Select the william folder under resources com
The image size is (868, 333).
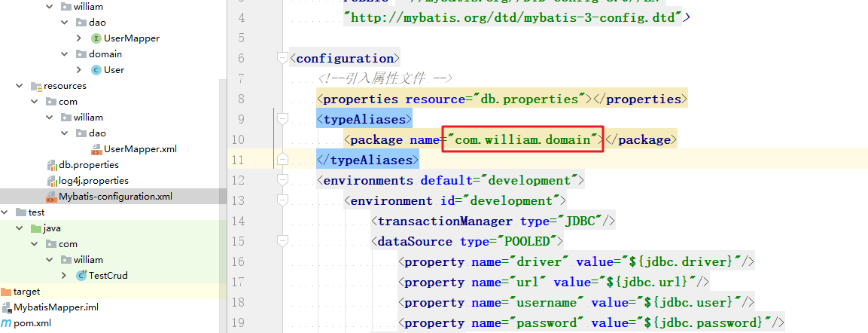[x=89, y=118]
